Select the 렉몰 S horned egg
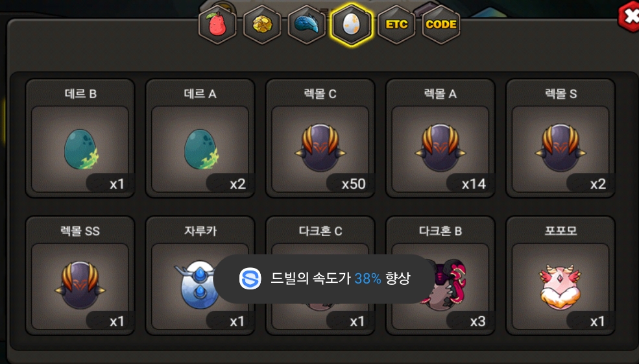Screen dimensions: 639x364 [x=561, y=138]
